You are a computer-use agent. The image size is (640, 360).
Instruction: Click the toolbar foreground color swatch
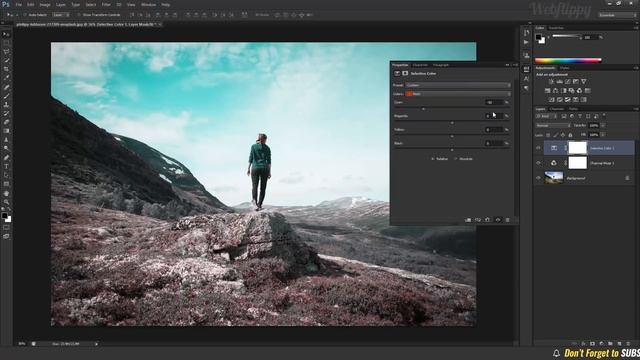[x=4, y=216]
